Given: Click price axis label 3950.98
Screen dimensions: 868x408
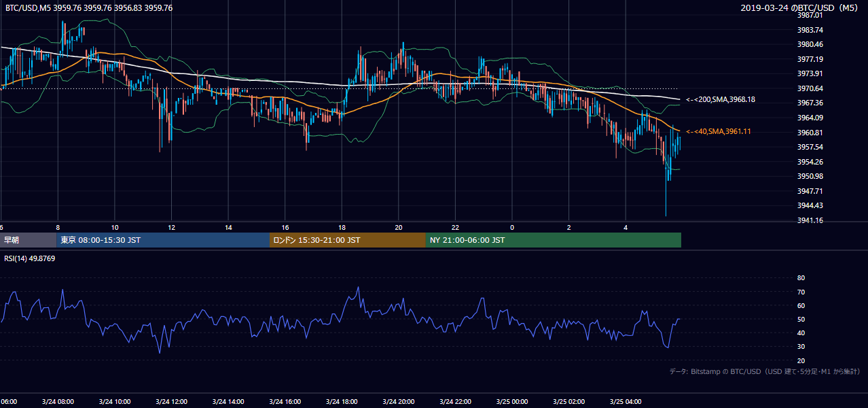Looking at the screenshot, I should (x=810, y=176).
